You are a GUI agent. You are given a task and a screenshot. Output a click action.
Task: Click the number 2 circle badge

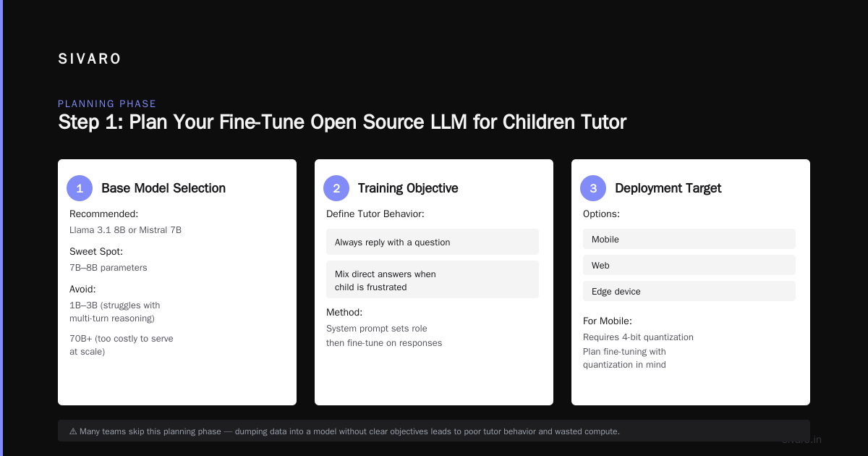336,188
